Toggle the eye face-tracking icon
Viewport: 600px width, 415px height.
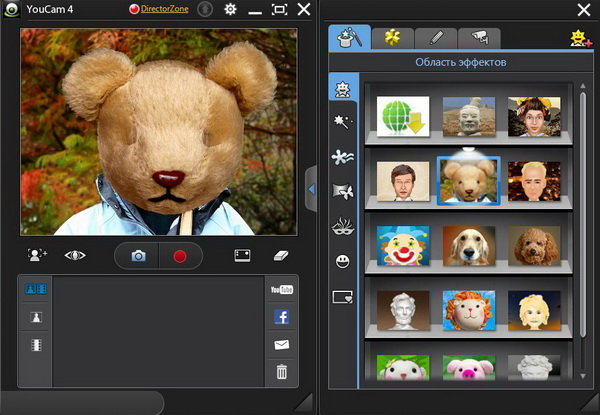click(75, 256)
